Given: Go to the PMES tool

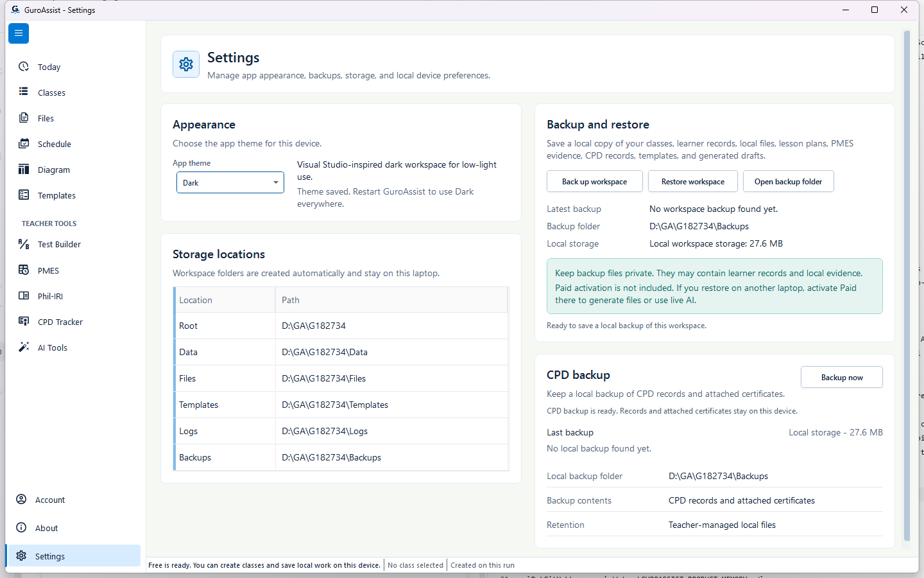Looking at the screenshot, I should pyautogui.click(x=74, y=270).
